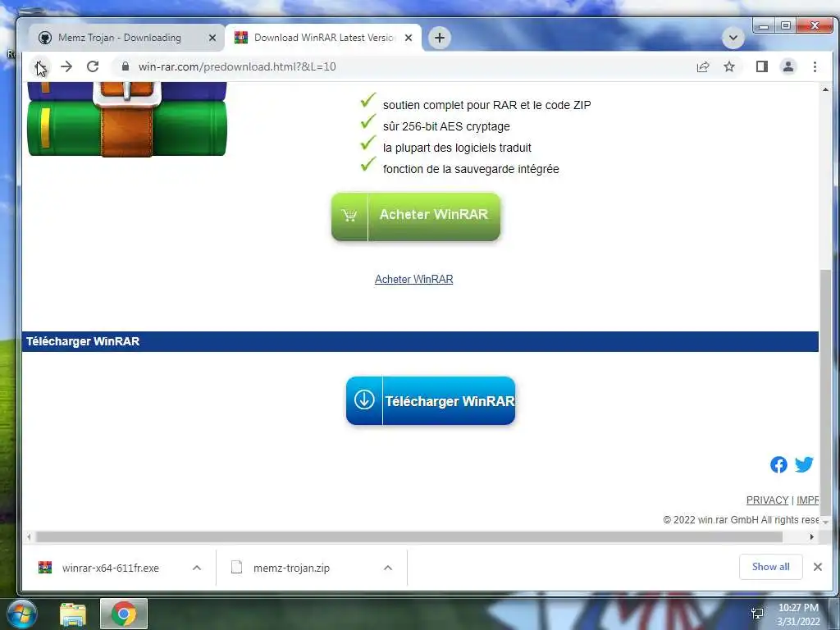Bookmark this page with the star icon
The width and height of the screenshot is (840, 630).
pyautogui.click(x=729, y=67)
